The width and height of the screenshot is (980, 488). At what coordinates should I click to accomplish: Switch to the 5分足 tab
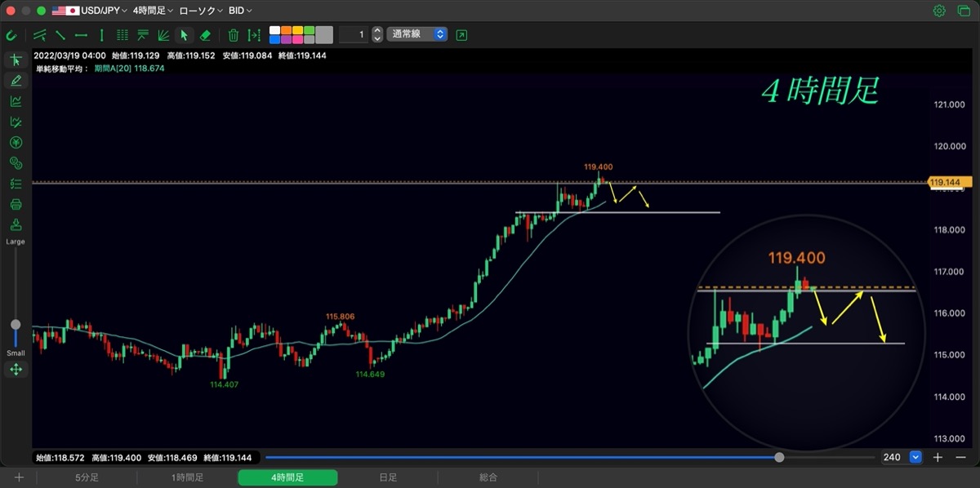87,477
